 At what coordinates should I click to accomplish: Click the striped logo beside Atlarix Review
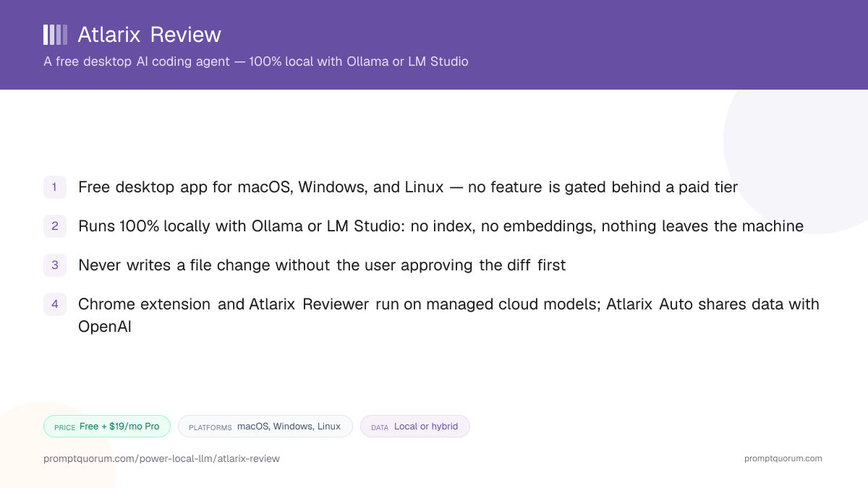coord(55,35)
